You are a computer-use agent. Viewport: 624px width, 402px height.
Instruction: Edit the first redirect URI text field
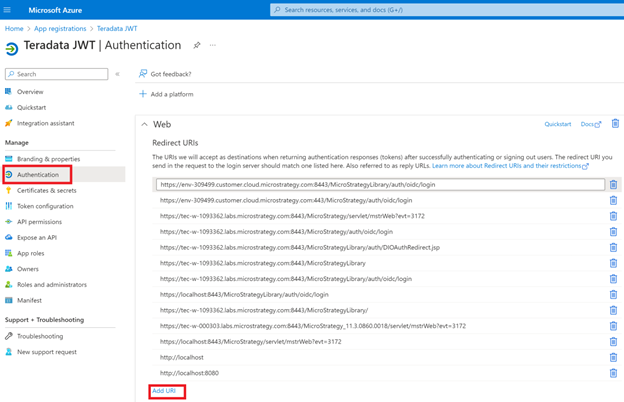380,185
